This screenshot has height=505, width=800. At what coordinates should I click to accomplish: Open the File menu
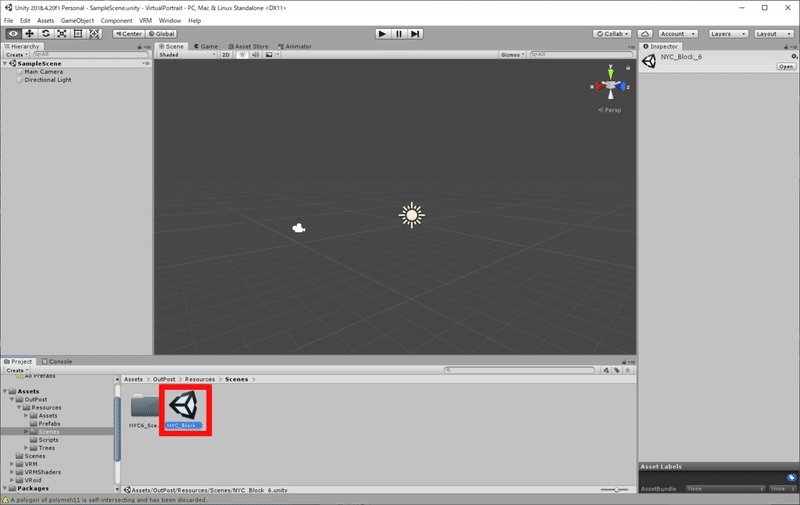point(9,20)
